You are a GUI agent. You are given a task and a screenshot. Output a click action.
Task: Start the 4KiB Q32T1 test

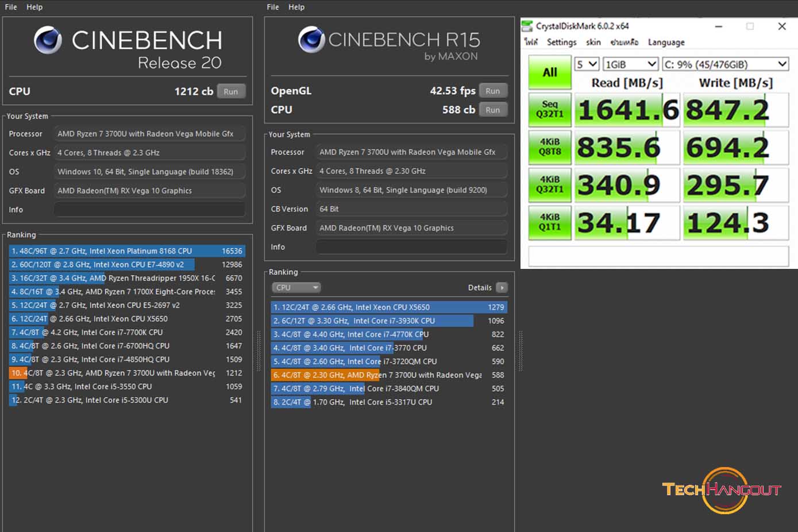(550, 184)
